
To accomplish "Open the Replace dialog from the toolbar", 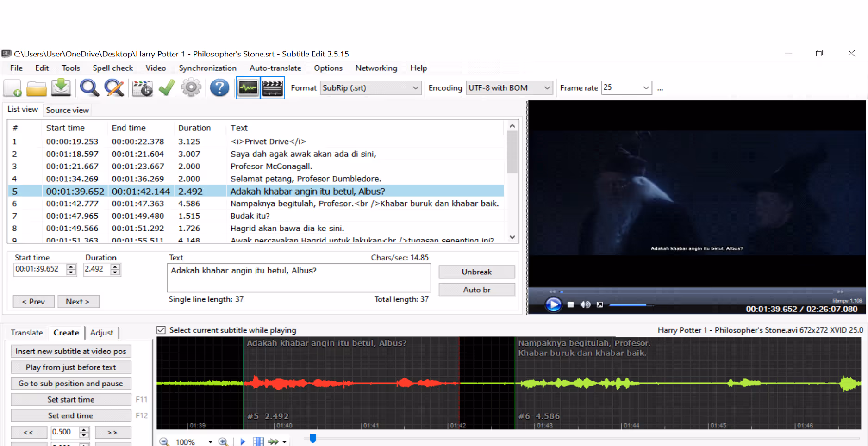I will pos(114,87).
